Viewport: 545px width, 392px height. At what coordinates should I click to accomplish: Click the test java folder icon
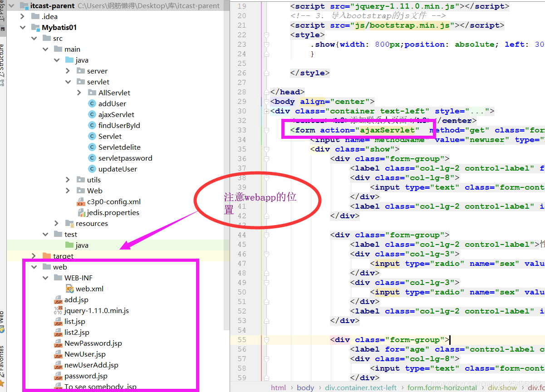click(69, 245)
